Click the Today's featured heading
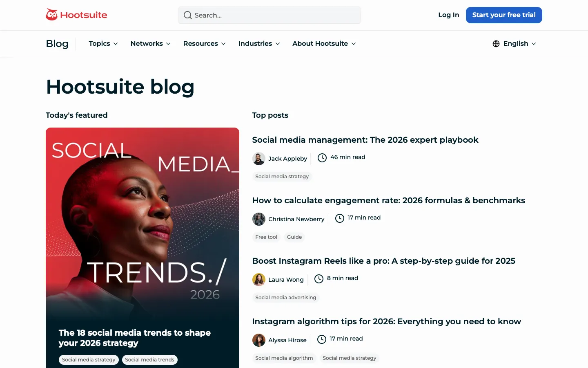 tap(77, 115)
